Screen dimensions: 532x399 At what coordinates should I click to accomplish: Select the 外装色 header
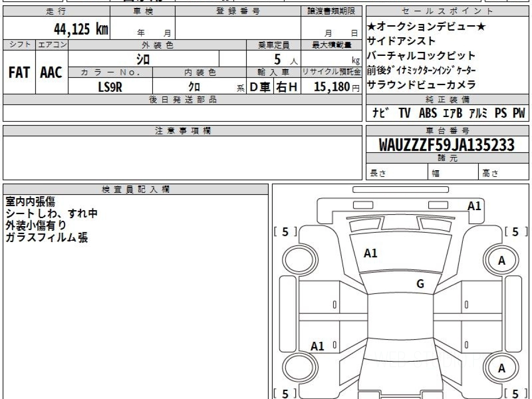(x=157, y=45)
